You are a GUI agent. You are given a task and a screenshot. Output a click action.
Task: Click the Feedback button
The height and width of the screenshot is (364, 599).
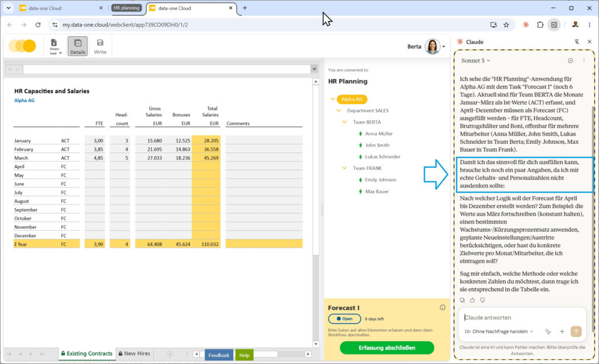point(219,355)
